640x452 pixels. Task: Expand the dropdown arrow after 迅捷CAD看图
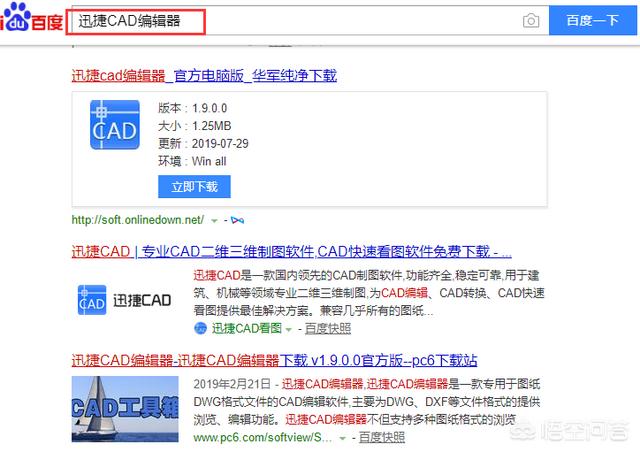(x=289, y=329)
